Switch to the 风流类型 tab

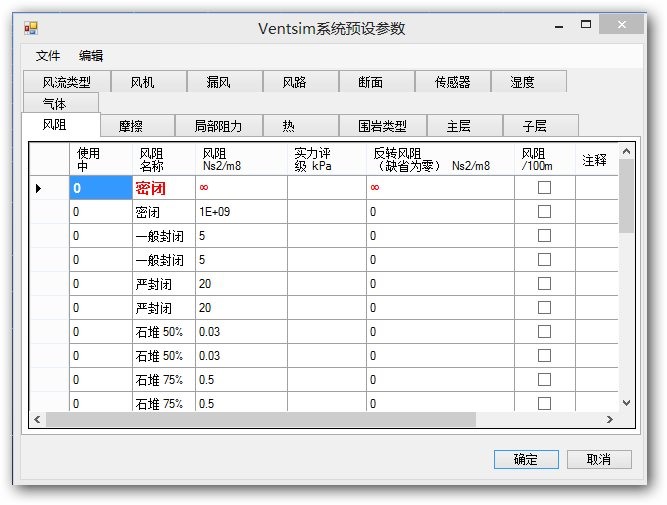(67, 82)
